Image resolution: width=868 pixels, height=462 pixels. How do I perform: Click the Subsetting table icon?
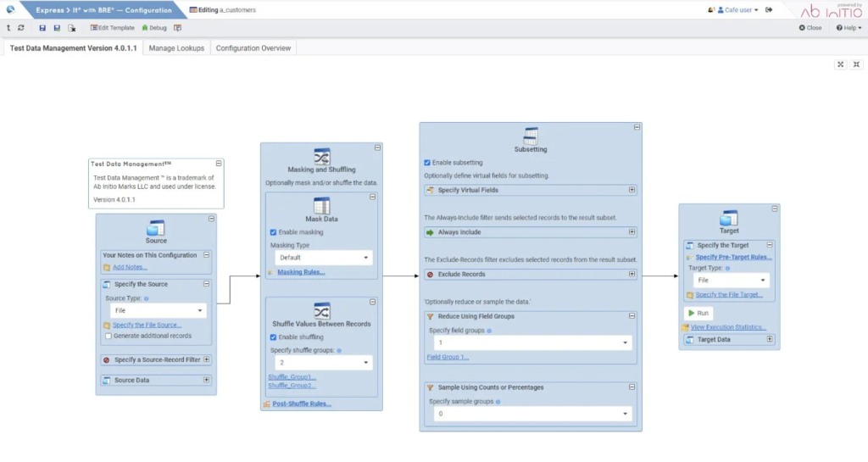click(531, 136)
